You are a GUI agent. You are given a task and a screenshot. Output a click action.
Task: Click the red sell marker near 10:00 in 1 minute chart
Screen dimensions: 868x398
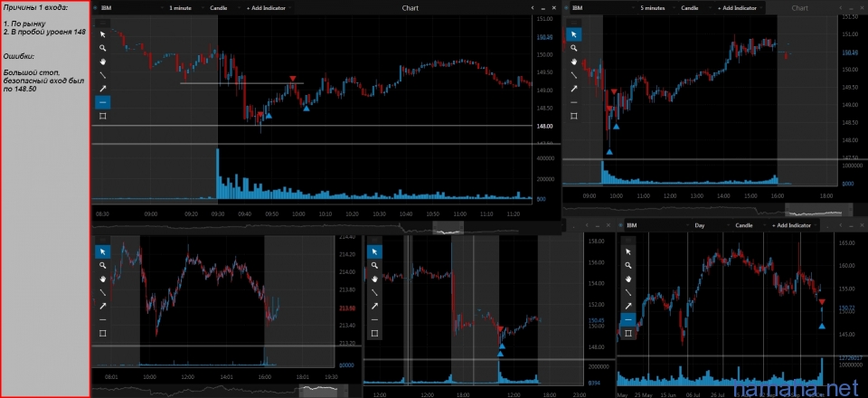[292, 80]
